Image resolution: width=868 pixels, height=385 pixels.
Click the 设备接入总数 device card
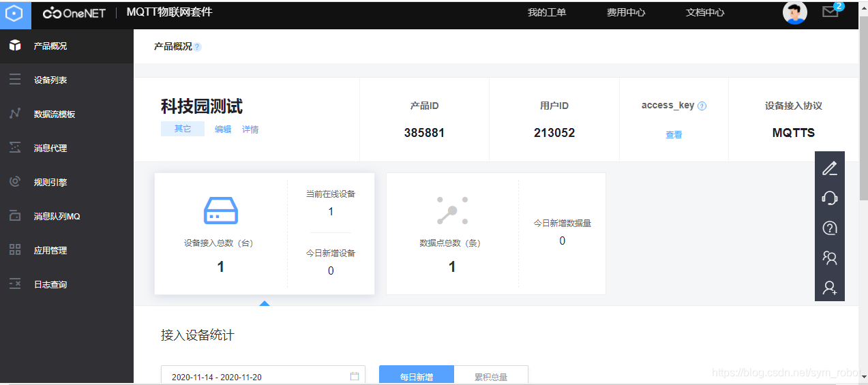click(x=265, y=234)
